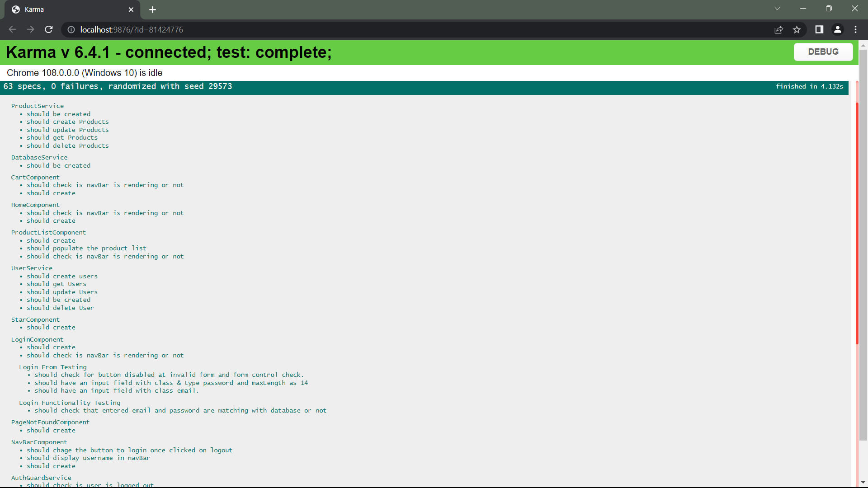This screenshot has width=868, height=488.
Task: Open DatabaseService suite link
Action: pos(39,157)
